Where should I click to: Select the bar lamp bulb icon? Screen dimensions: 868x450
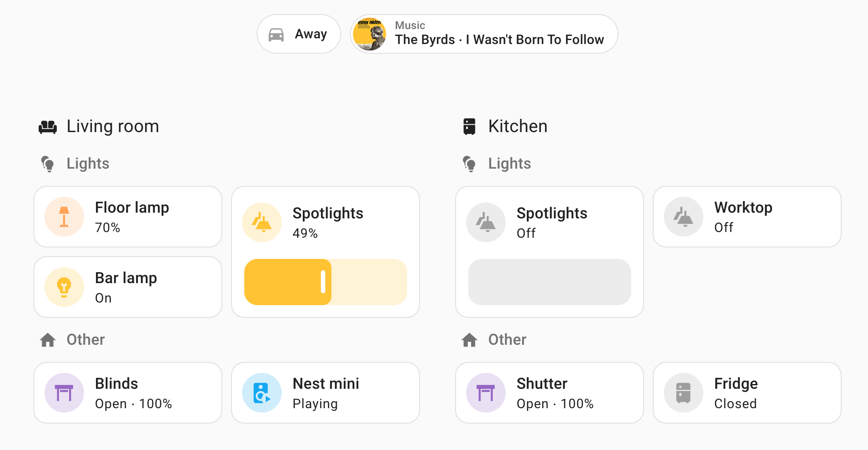(x=64, y=287)
